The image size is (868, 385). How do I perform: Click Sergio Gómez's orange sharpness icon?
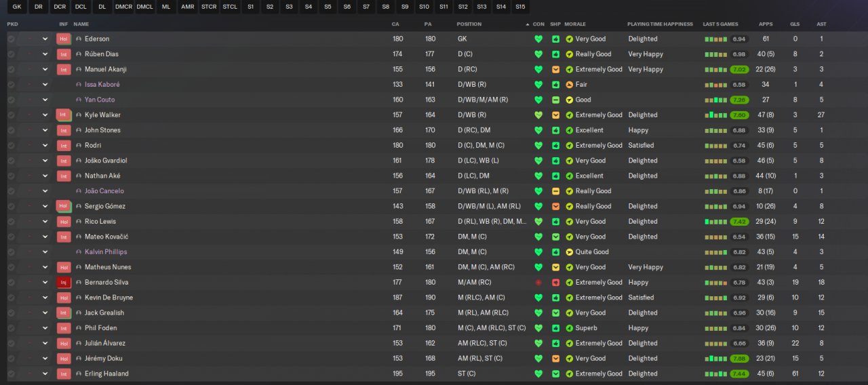point(555,206)
